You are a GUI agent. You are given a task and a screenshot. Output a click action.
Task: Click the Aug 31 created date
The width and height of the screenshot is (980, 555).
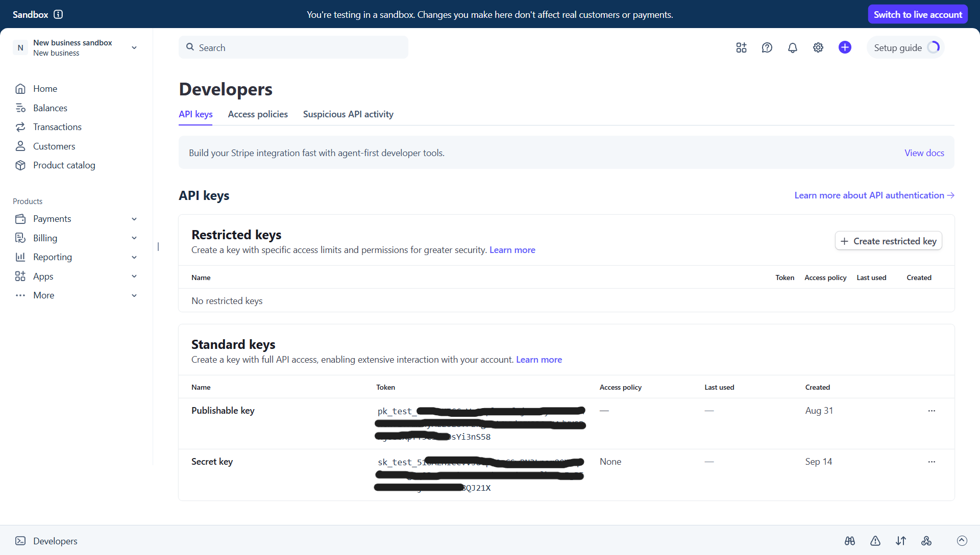pyautogui.click(x=819, y=411)
